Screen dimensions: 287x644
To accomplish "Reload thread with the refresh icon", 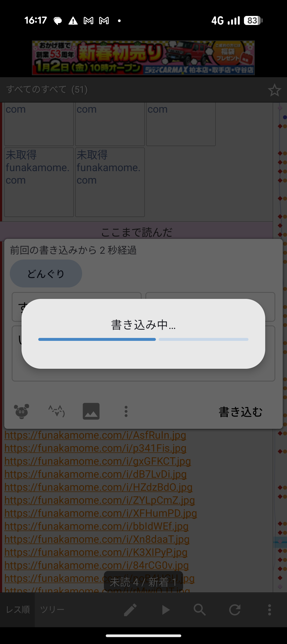I will point(235,610).
